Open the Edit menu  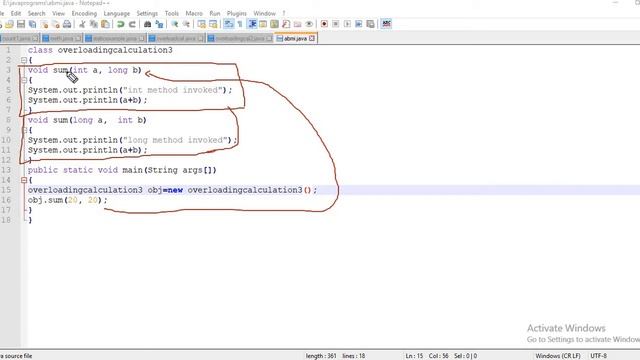pyautogui.click(x=16, y=13)
